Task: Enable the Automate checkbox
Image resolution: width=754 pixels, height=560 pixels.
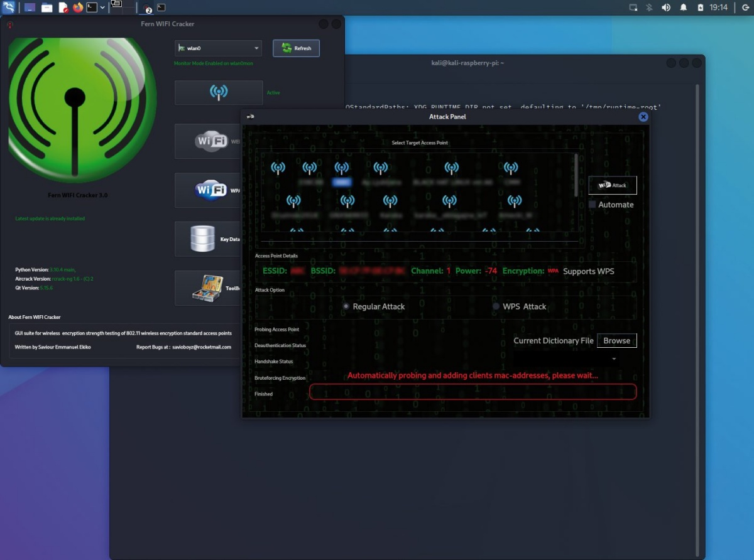Action: click(593, 205)
